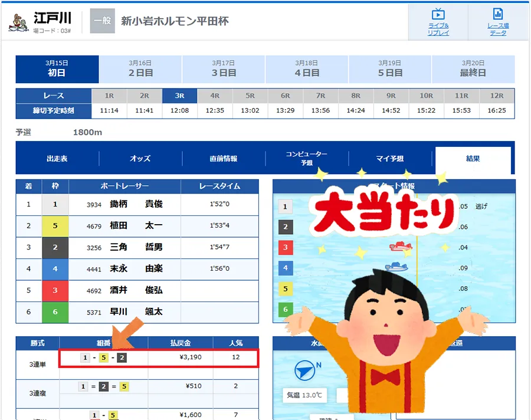Switch to the 12R race tab
The width and height of the screenshot is (531, 420).
[x=497, y=96]
